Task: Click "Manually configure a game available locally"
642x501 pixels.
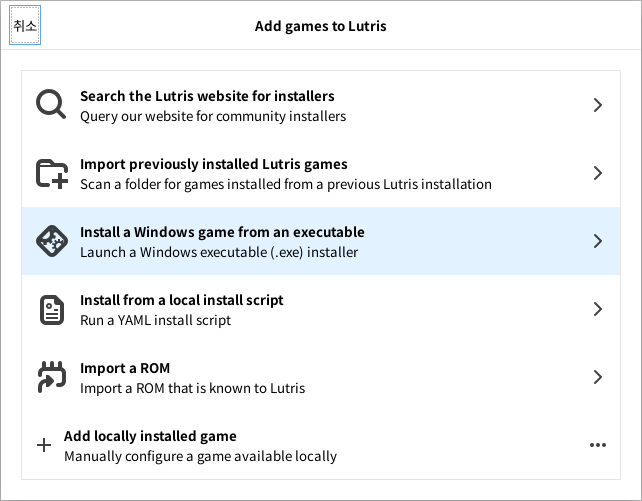Action: click(201, 456)
